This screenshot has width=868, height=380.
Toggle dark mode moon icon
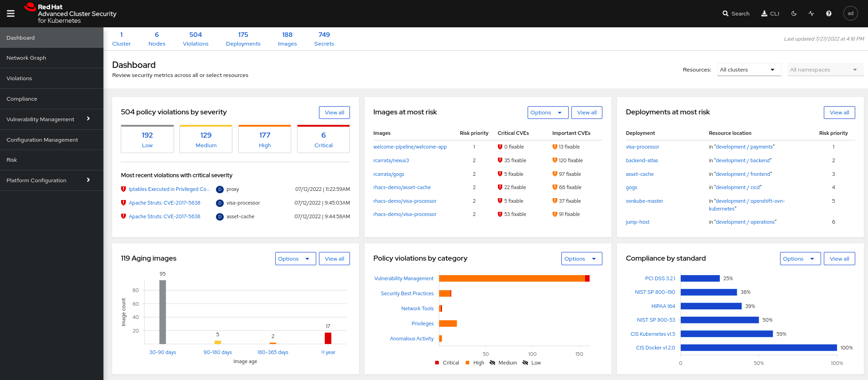tap(794, 14)
